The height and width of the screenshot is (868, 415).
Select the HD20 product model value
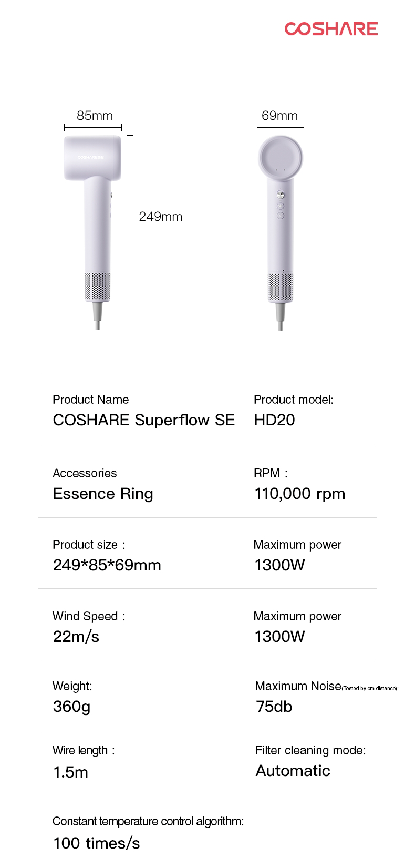coord(274,420)
